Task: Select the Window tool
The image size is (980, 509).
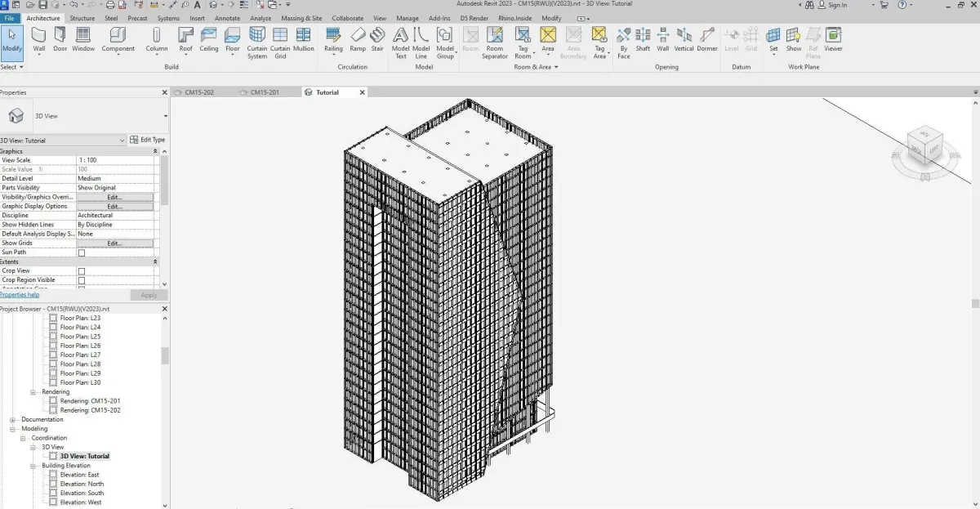Action: click(x=83, y=40)
